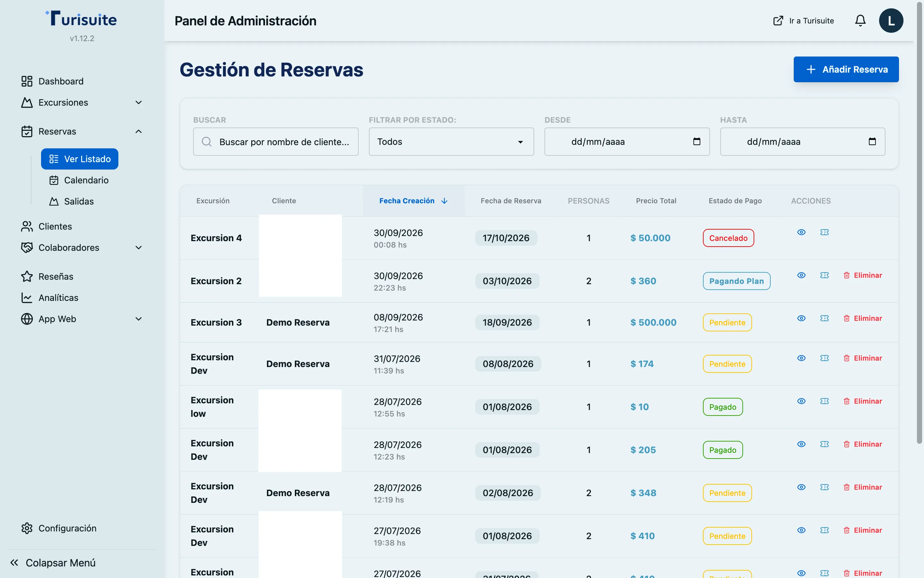View Excursion 2 reservation via eye icon

[x=801, y=275]
